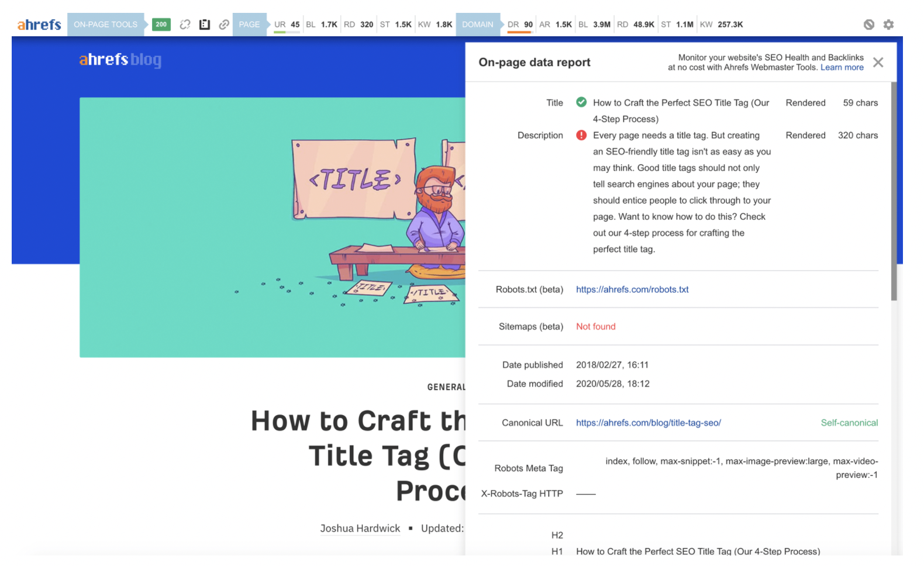The height and width of the screenshot is (566, 924).
Task: Click the Self-canonical label
Action: coord(849,423)
